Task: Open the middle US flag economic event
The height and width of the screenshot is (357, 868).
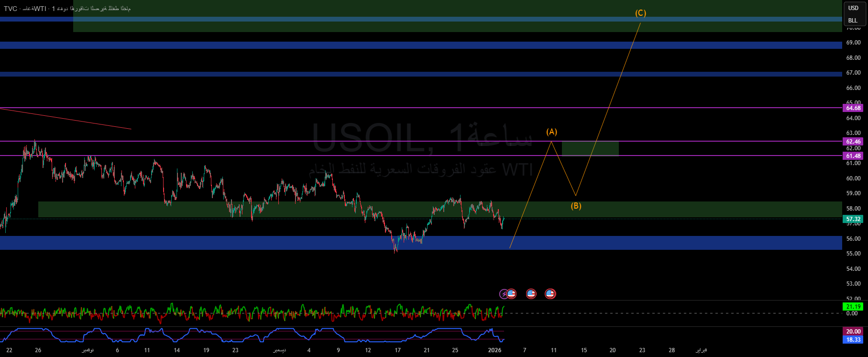Action: 531,294
